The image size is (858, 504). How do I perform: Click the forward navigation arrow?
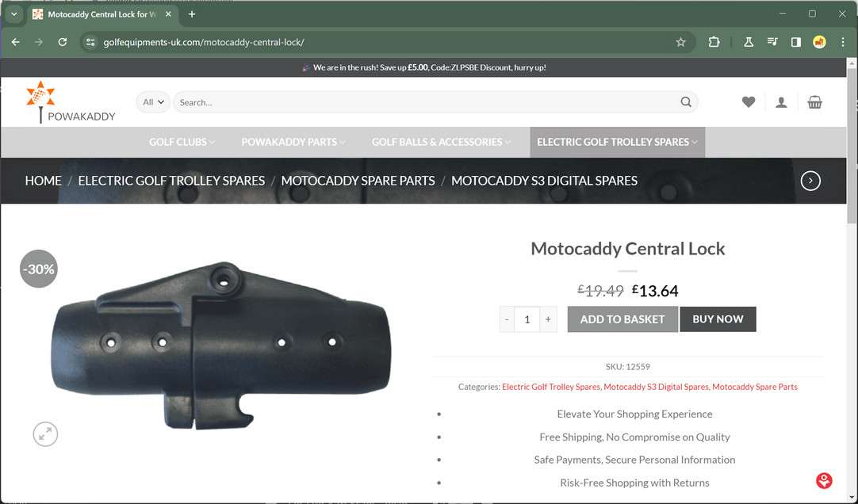(39, 42)
